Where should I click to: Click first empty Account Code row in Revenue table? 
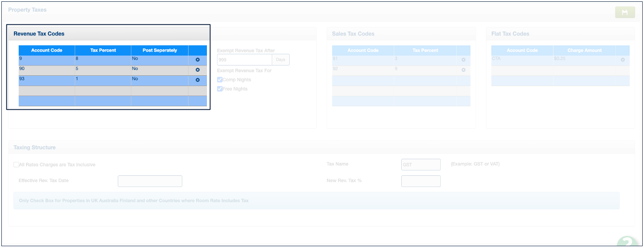pyautogui.click(x=47, y=91)
